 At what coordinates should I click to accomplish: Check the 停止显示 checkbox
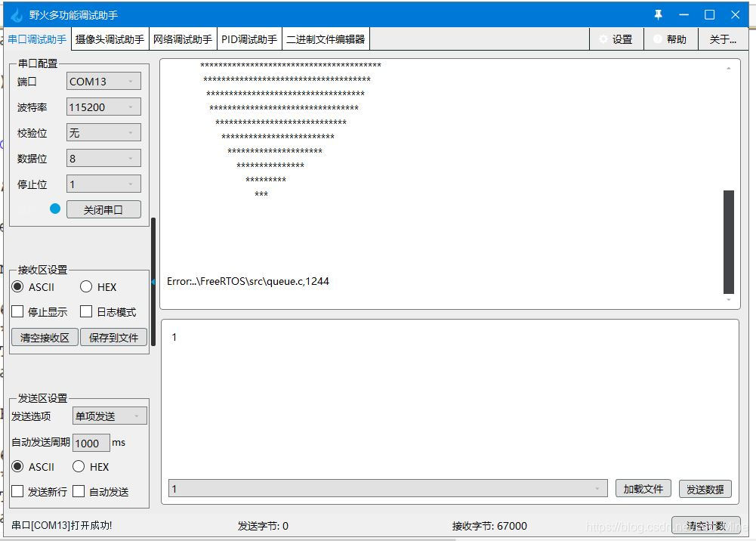(17, 311)
